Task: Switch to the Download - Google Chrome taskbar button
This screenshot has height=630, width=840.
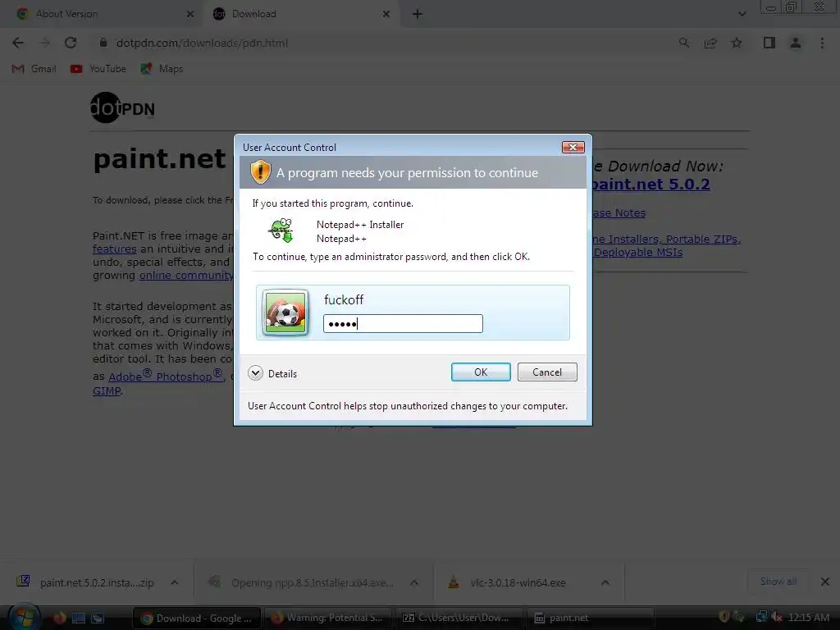Action: [196, 619]
